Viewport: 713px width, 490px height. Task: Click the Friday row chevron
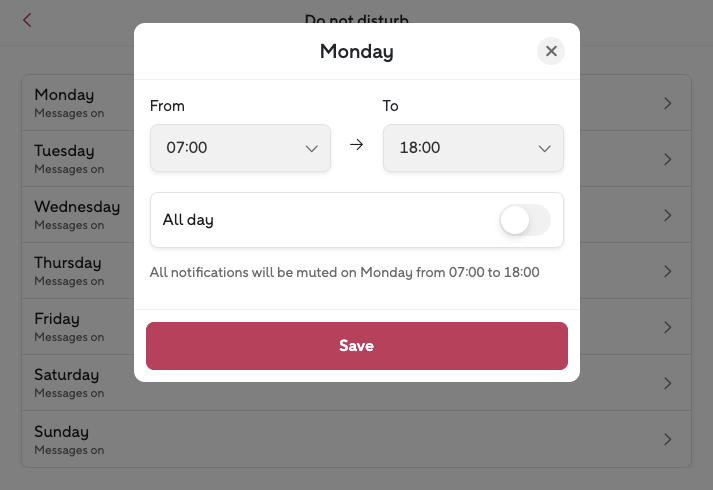pyautogui.click(x=668, y=327)
